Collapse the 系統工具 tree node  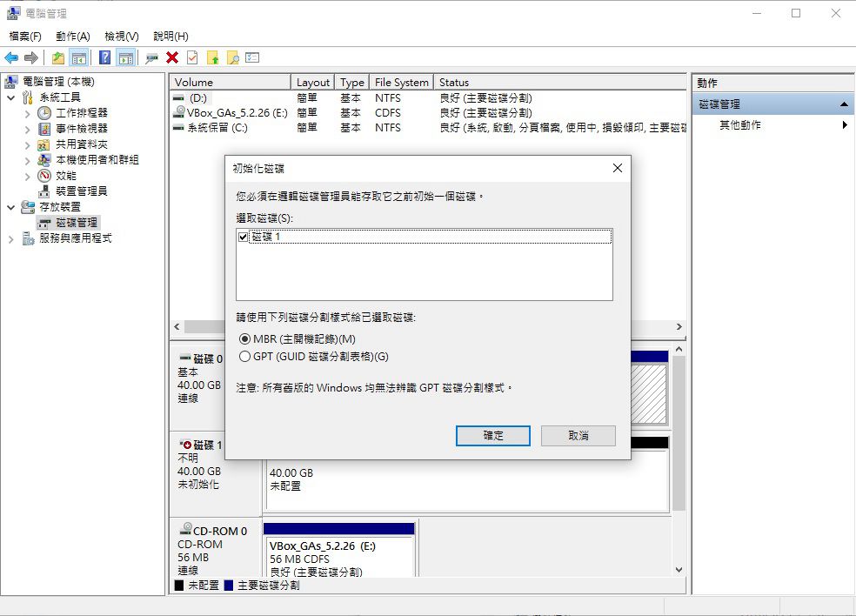point(11,97)
